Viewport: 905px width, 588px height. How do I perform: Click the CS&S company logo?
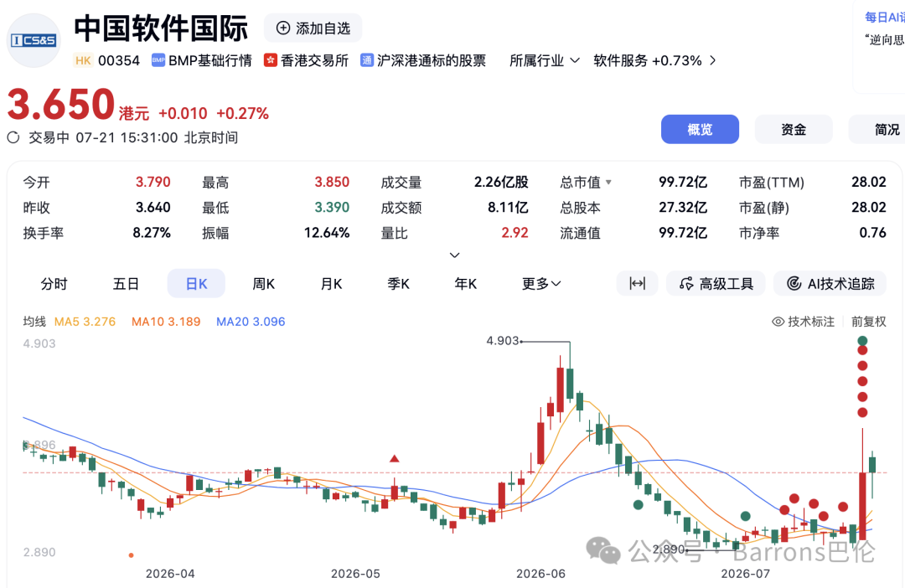(x=34, y=40)
